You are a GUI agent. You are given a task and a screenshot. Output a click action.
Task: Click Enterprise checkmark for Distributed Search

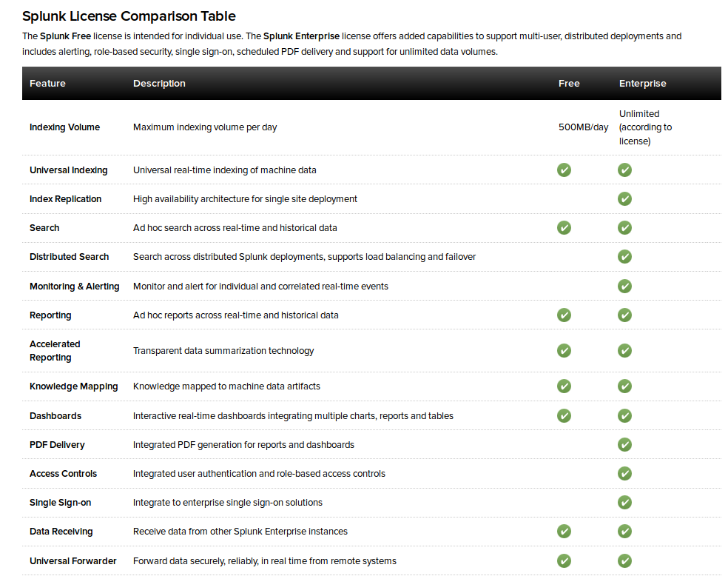[624, 256]
